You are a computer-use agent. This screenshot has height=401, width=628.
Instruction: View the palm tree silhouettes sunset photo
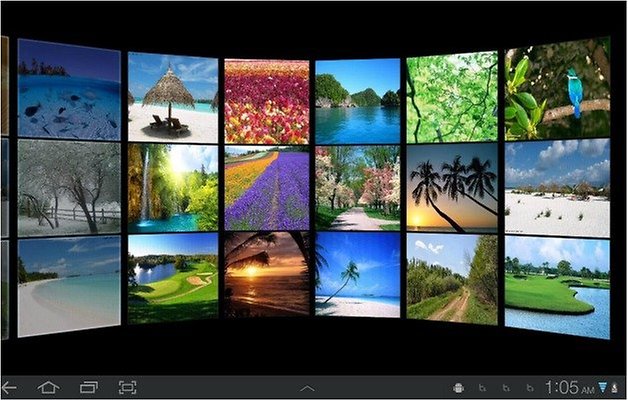point(452,188)
